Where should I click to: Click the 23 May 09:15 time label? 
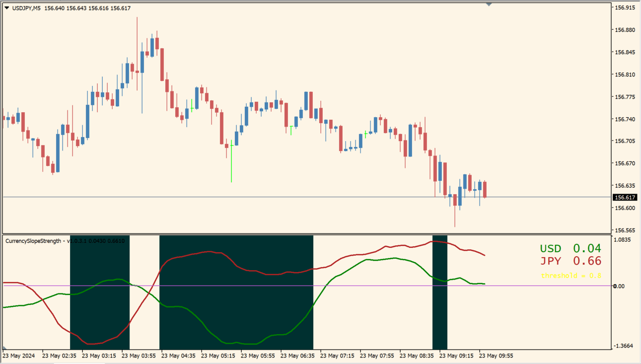(456, 356)
